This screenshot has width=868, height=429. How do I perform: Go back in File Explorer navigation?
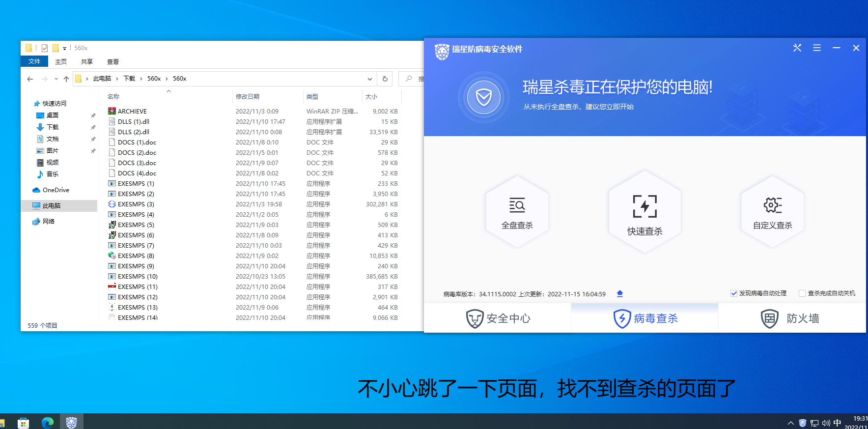(x=30, y=79)
